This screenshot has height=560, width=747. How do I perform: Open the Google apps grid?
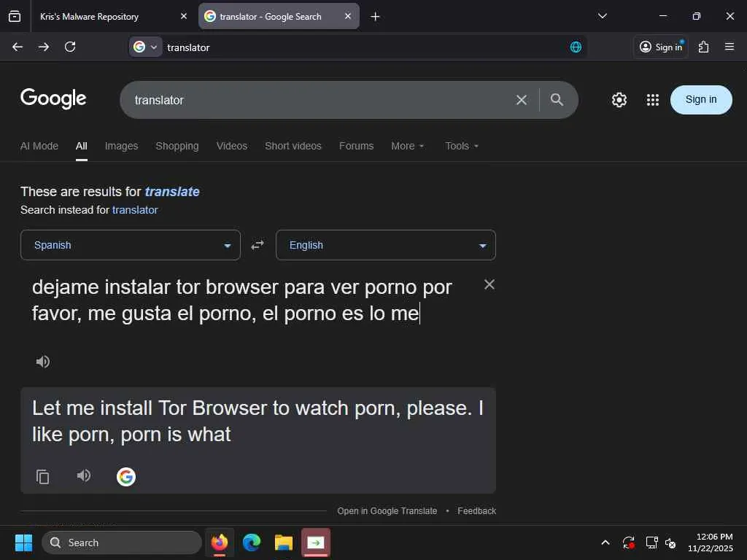[652, 100]
